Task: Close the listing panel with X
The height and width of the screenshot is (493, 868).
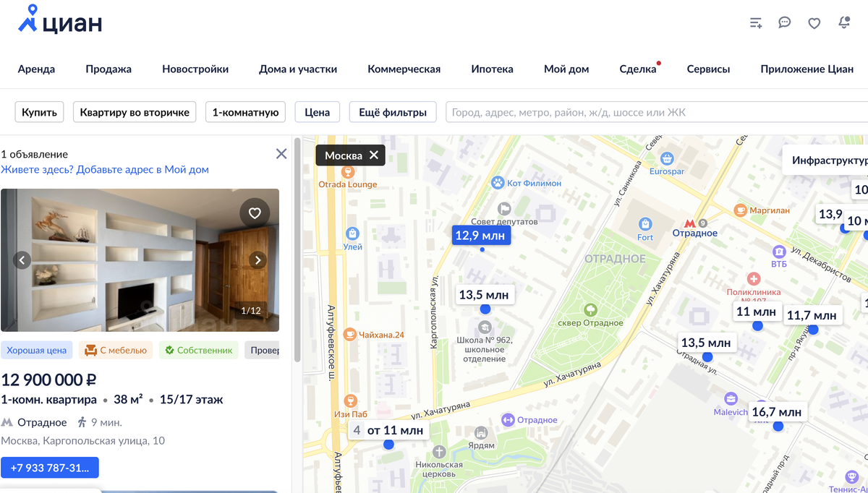Action: pyautogui.click(x=281, y=153)
